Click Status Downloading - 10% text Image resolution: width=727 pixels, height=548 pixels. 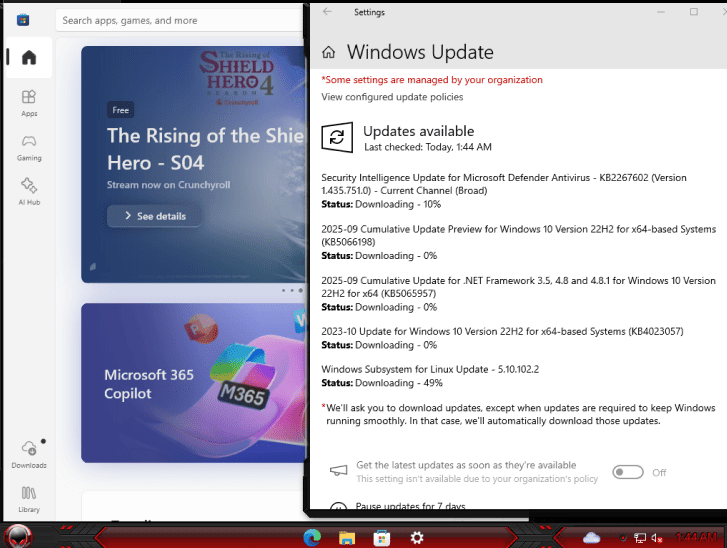381,204
